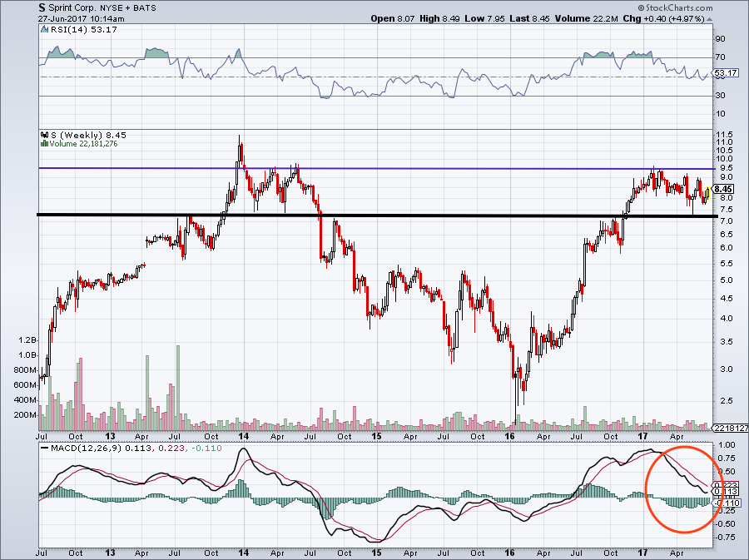Click the red 0.223 signal value in the MACD legend
Screen dimensions: 749x560
tap(171, 448)
